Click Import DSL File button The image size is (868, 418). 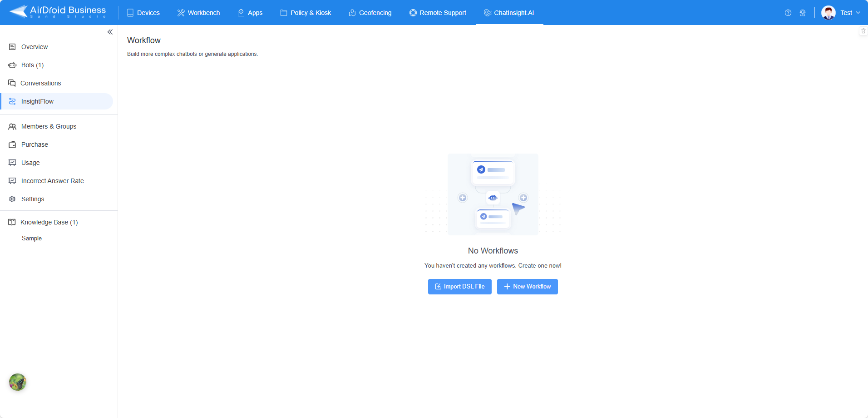click(460, 287)
